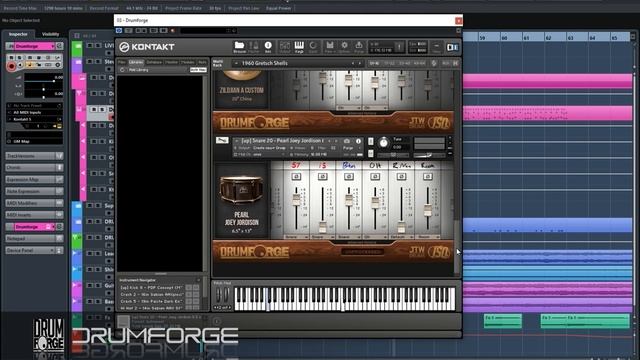Click the snapshot camera icon on Snare 20 header
The width and height of the screenshot is (640, 360).
tap(347, 141)
